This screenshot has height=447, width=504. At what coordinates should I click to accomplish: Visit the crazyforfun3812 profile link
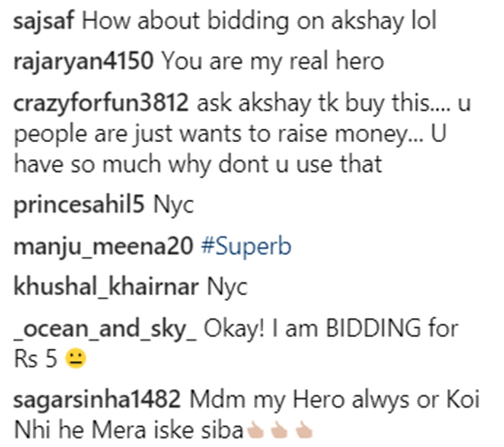pos(100,104)
